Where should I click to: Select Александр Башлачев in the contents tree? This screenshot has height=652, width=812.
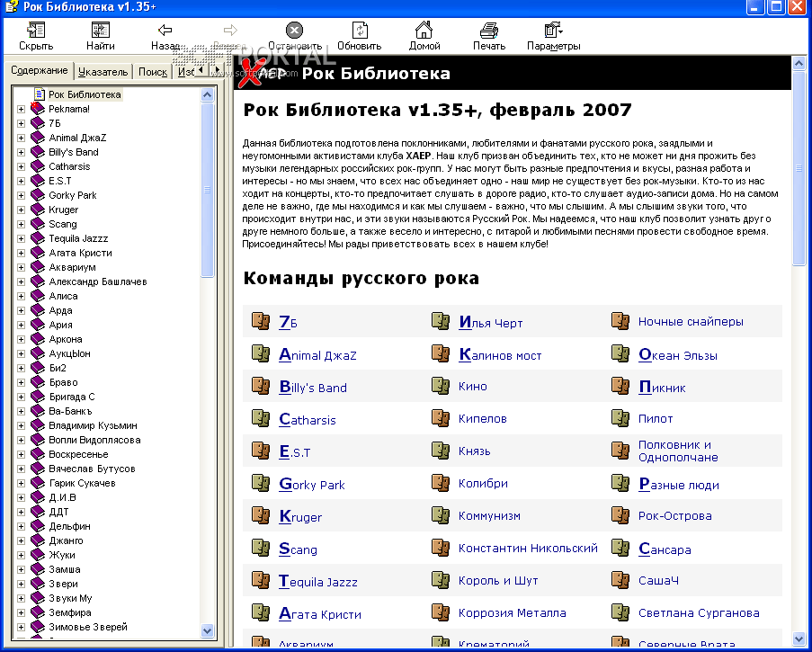(x=98, y=281)
